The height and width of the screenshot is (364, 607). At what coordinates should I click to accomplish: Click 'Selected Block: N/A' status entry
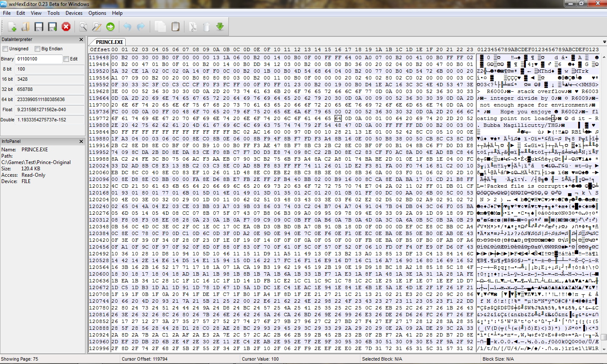pyautogui.click(x=382, y=359)
